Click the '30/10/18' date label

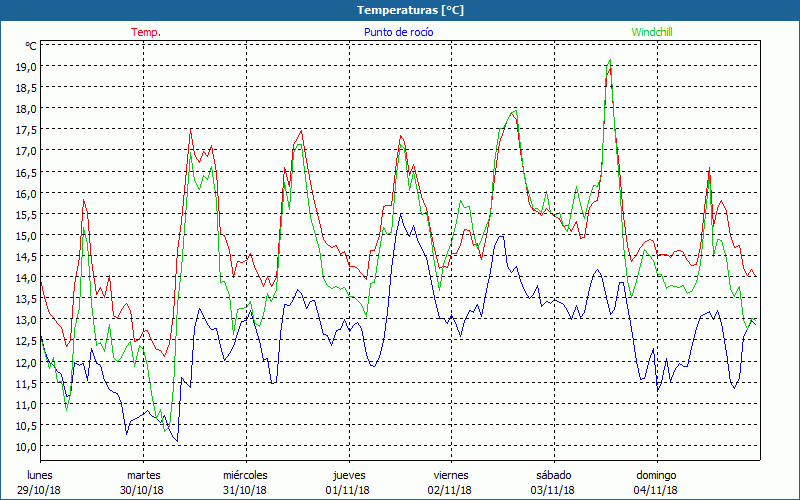click(142, 490)
